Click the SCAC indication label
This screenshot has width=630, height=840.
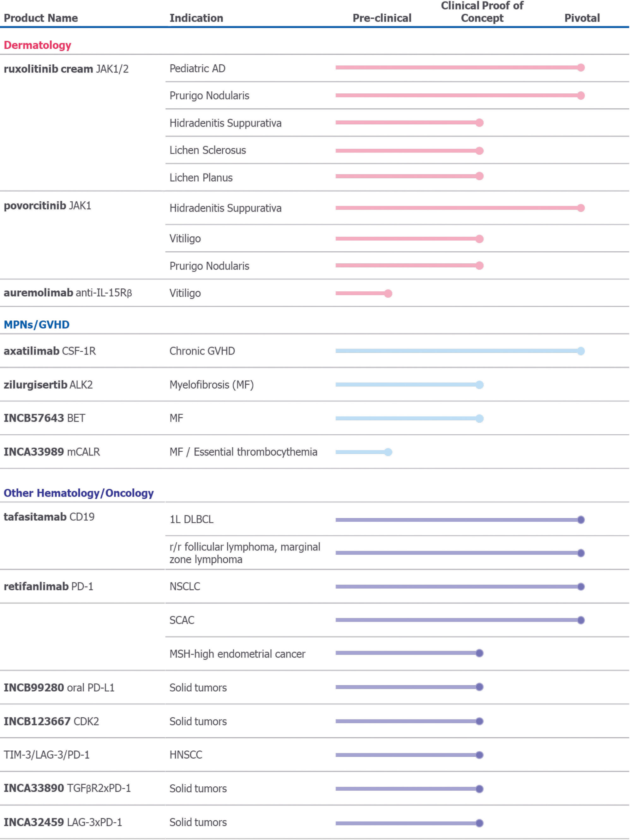(x=182, y=620)
